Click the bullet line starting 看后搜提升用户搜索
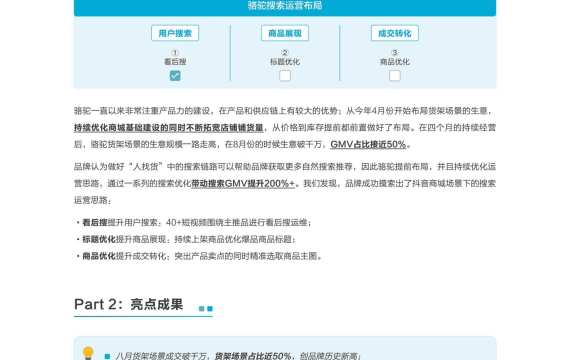Image resolution: width=570 pixels, height=360 pixels. [194, 223]
